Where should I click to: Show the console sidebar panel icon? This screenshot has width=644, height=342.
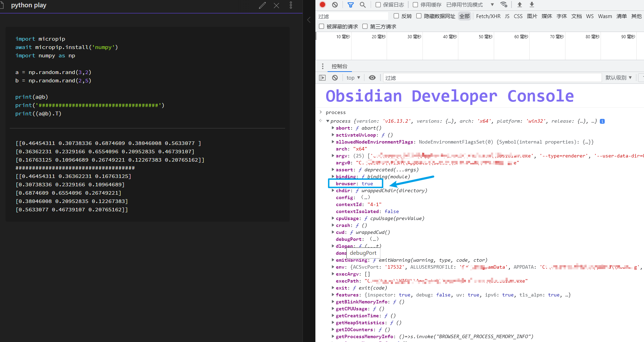coord(322,78)
